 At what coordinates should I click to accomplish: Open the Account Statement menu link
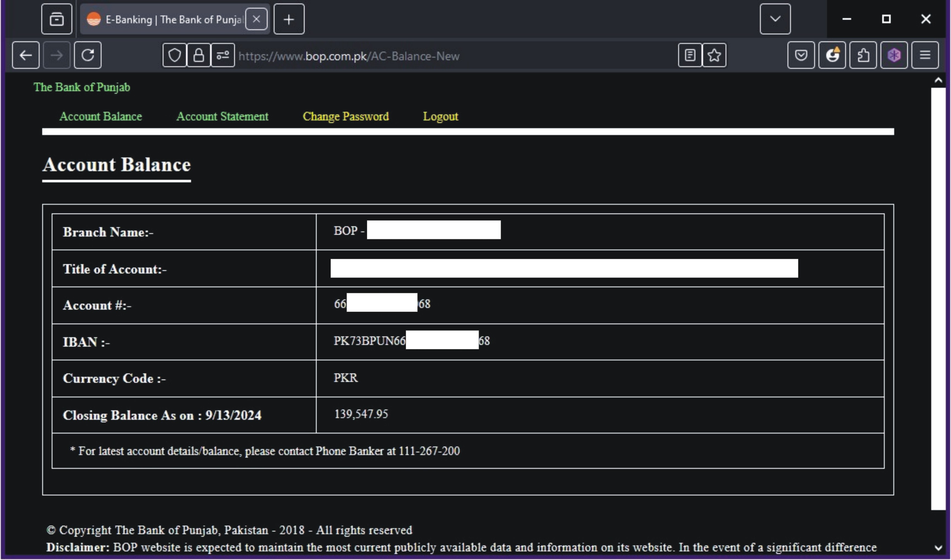click(222, 116)
